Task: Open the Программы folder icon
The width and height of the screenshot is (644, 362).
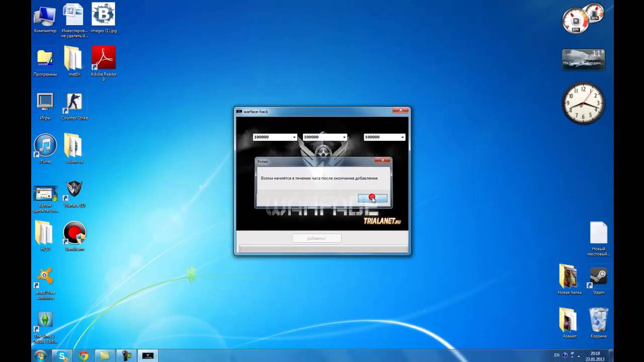Action: click(x=45, y=62)
